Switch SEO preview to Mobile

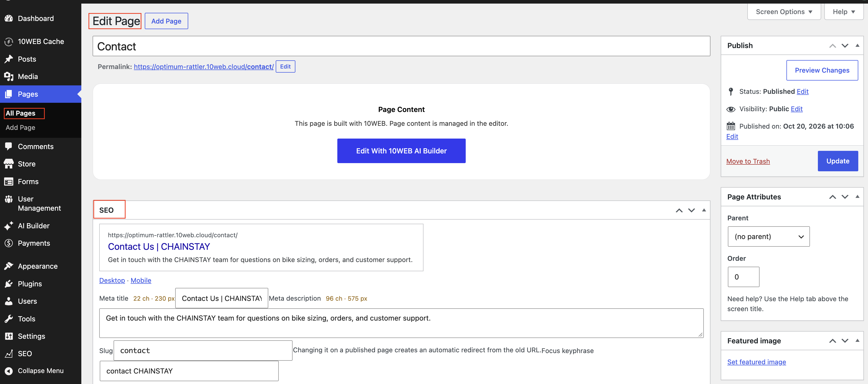141,280
